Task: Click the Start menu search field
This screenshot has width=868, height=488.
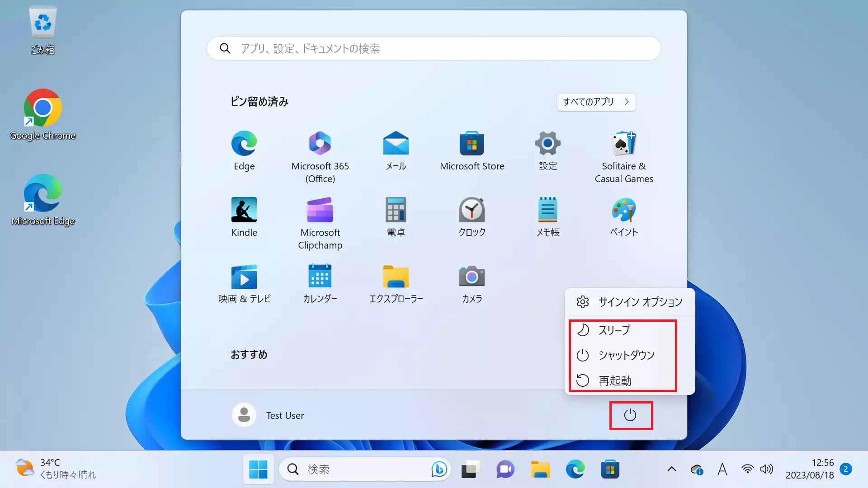Action: (434, 48)
